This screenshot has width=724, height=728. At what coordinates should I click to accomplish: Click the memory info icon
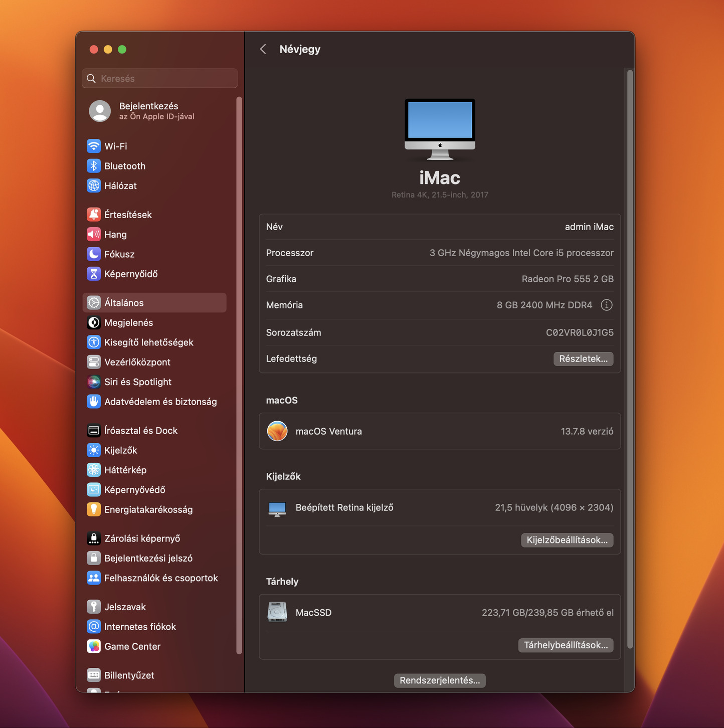[x=607, y=305]
